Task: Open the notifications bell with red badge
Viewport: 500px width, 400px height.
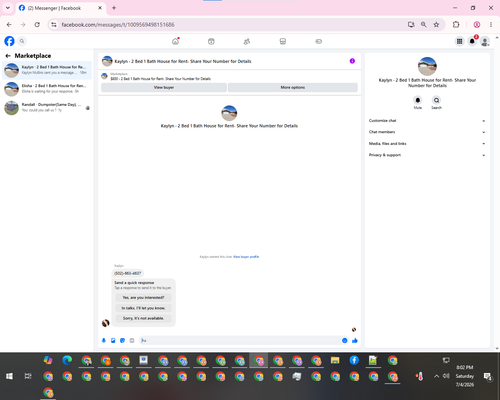Action: click(x=472, y=41)
